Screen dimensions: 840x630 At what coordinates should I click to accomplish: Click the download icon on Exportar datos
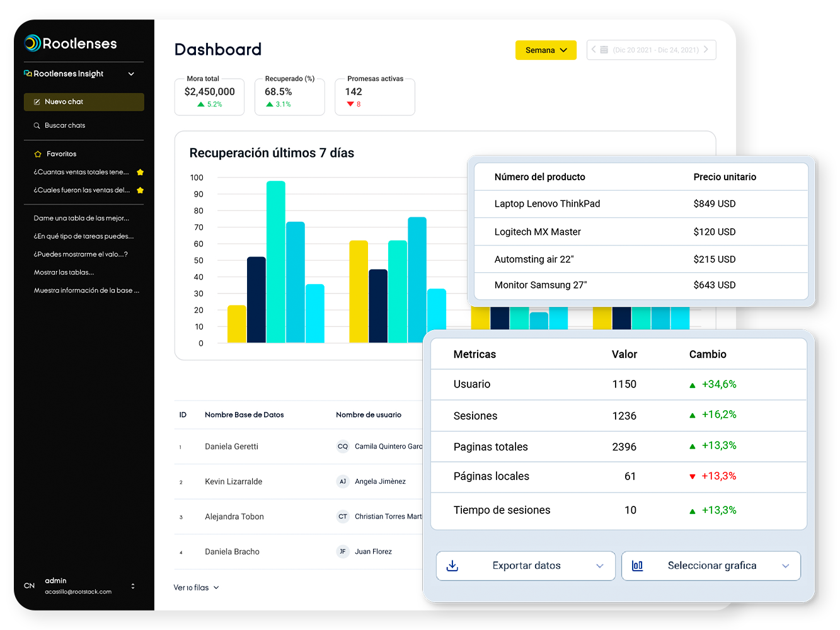tap(452, 566)
